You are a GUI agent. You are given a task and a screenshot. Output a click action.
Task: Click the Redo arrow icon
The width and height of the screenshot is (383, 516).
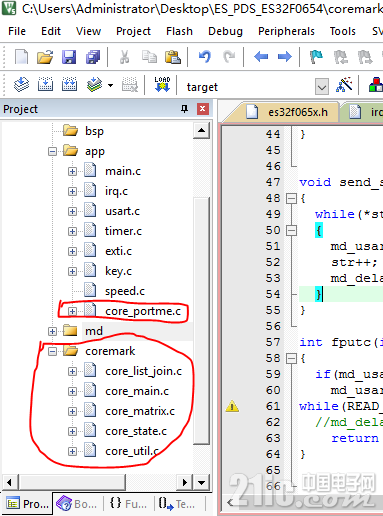(229, 57)
